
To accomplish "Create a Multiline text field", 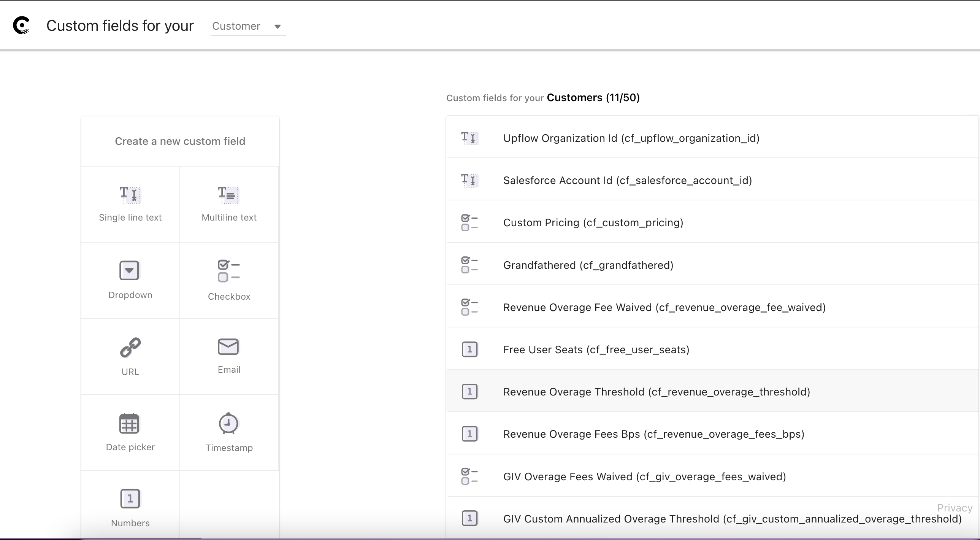I will [229, 204].
